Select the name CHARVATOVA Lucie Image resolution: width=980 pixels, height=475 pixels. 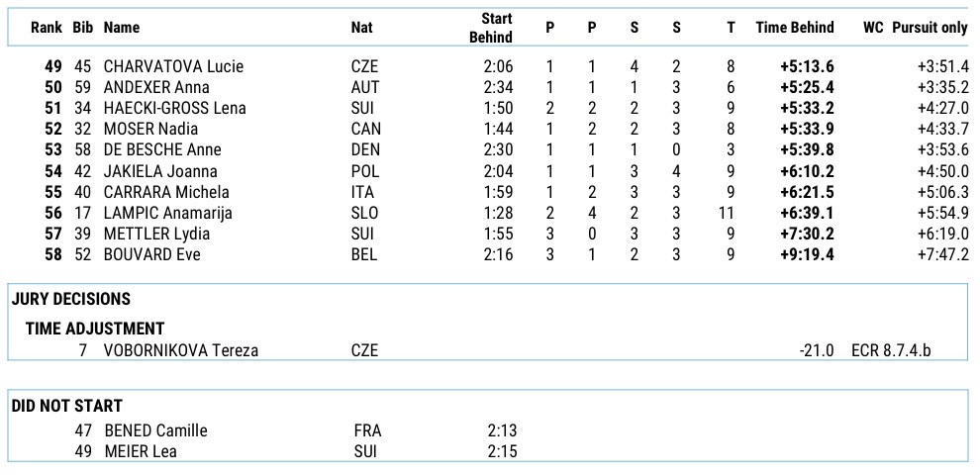[x=173, y=66]
